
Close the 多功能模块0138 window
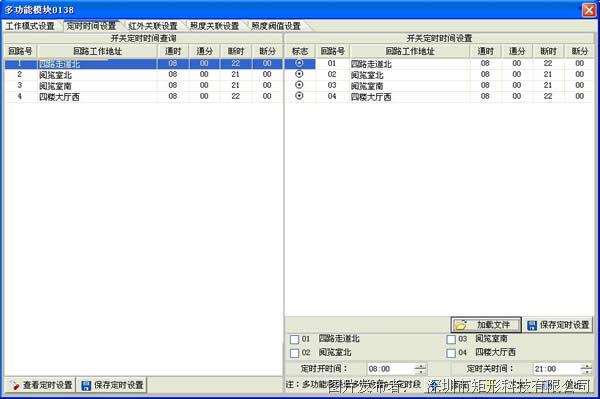tap(589, 10)
